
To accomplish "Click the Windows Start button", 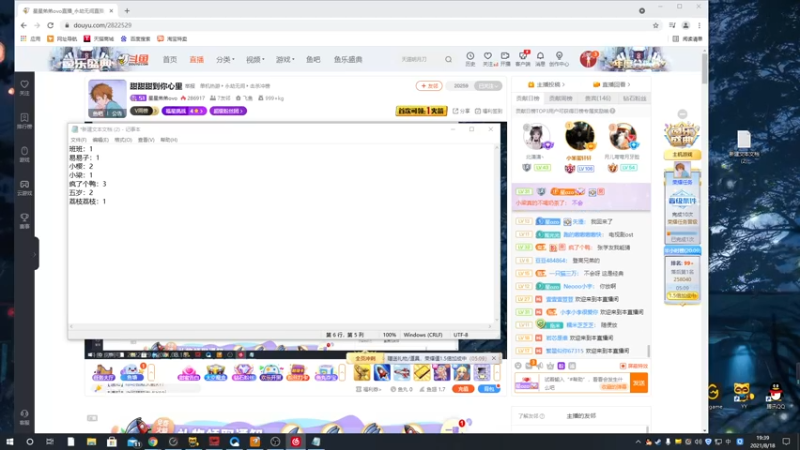I will pos(9,442).
